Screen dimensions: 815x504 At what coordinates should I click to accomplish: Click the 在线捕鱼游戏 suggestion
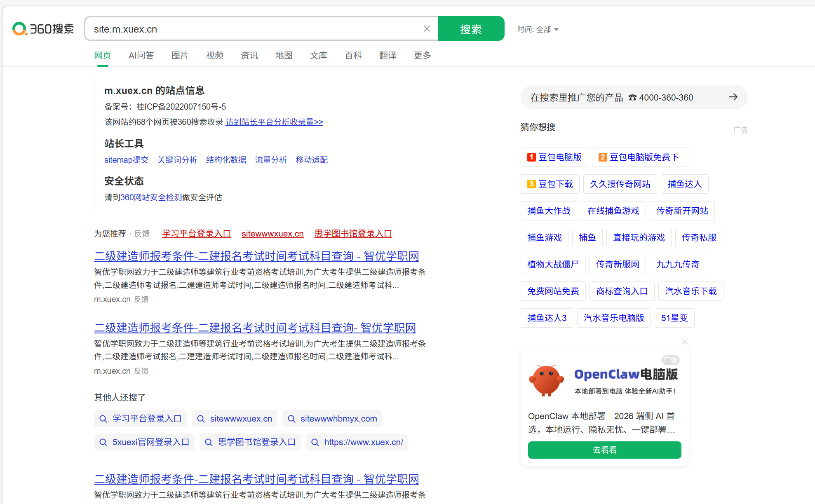[613, 211]
